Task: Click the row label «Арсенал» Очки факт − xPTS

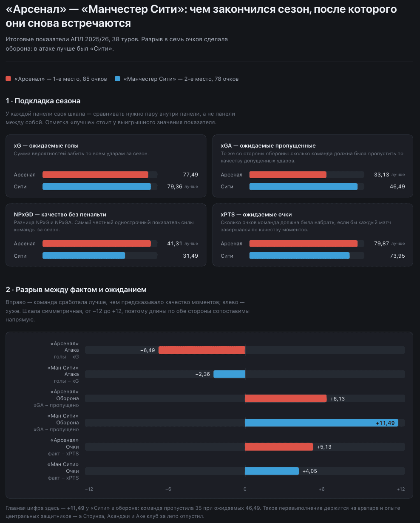Action: [x=64, y=447]
